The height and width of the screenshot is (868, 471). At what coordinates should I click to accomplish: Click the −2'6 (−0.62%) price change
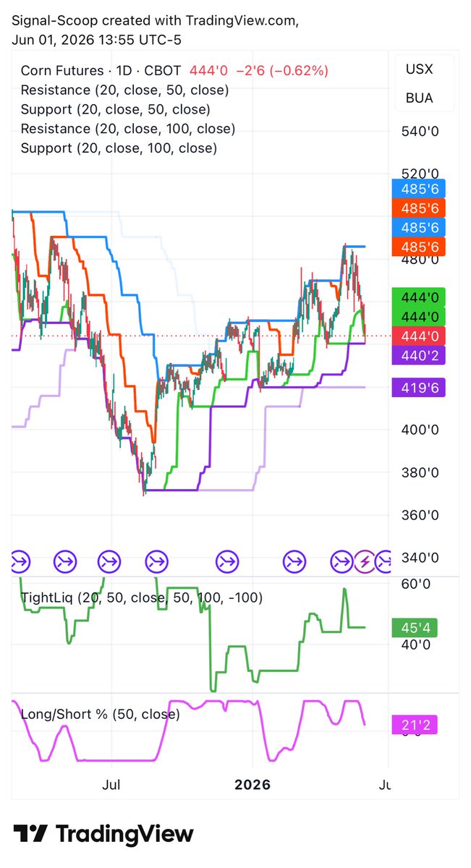[281, 71]
